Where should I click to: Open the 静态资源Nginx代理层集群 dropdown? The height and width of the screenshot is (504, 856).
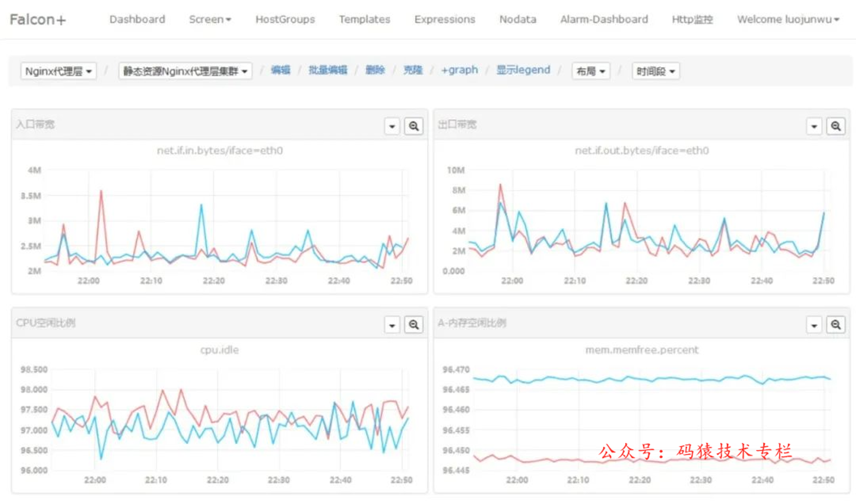click(185, 71)
